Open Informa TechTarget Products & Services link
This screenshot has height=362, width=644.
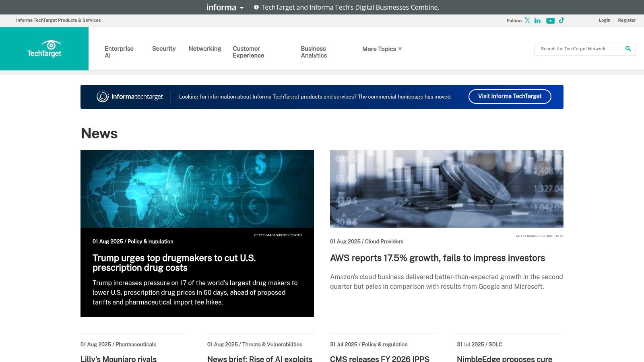click(x=58, y=20)
